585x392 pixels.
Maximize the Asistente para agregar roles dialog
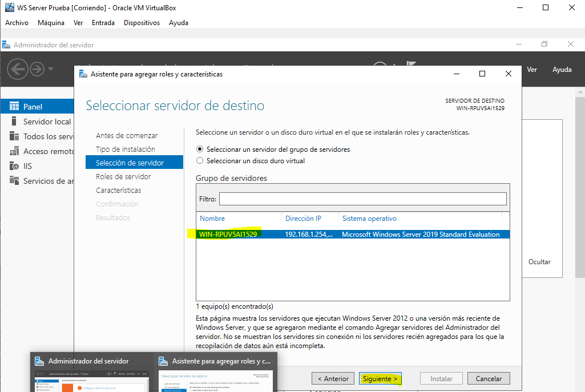pyautogui.click(x=482, y=74)
